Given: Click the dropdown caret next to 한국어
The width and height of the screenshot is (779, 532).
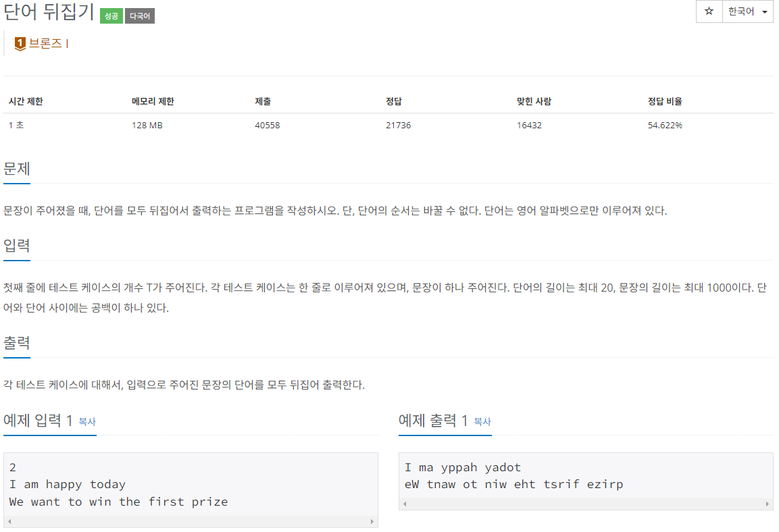Looking at the screenshot, I should (765, 12).
